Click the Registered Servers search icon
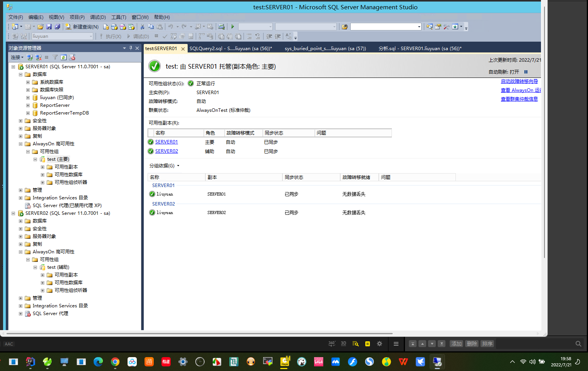 [429, 27]
